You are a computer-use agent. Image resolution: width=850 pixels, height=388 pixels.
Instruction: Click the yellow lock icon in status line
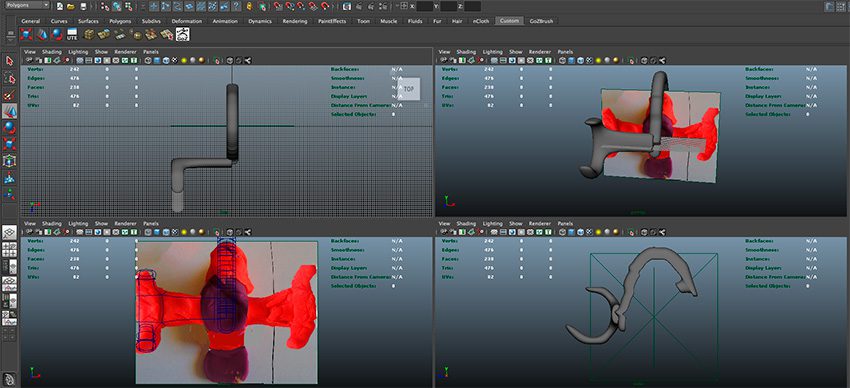coord(249,6)
